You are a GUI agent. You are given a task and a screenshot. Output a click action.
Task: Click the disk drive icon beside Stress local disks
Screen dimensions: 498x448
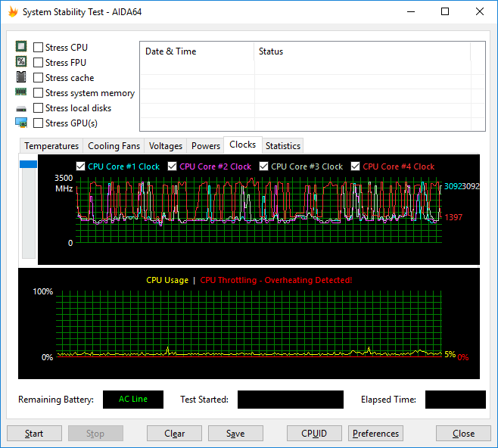click(x=21, y=108)
